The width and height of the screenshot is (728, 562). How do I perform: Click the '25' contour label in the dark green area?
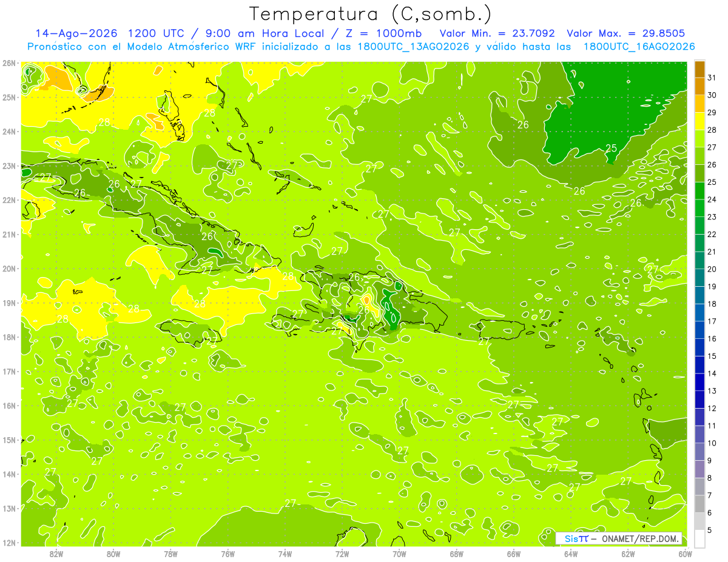pyautogui.click(x=611, y=149)
